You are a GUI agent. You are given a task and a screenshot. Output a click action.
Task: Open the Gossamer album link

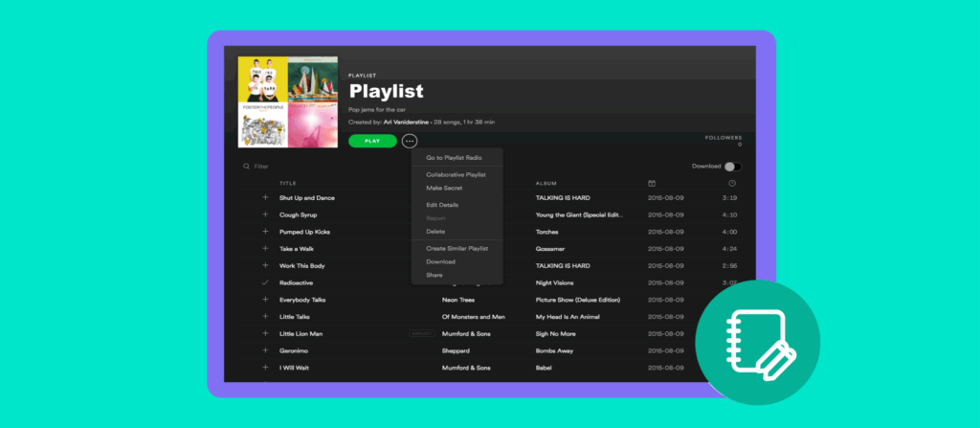click(x=550, y=248)
